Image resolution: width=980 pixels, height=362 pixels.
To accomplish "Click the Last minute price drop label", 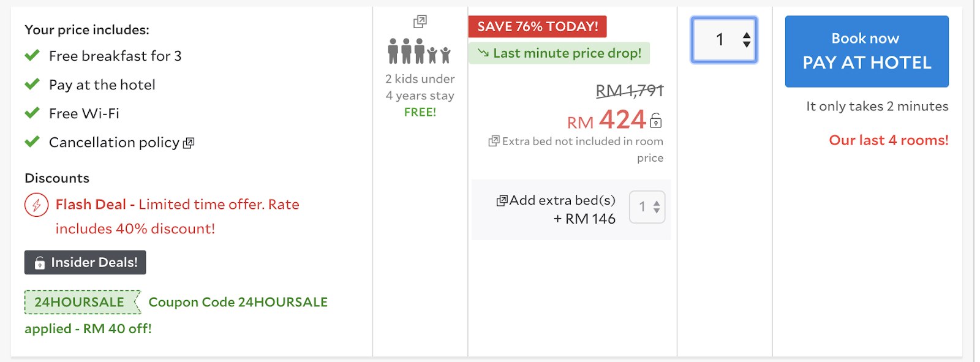I will pyautogui.click(x=559, y=53).
